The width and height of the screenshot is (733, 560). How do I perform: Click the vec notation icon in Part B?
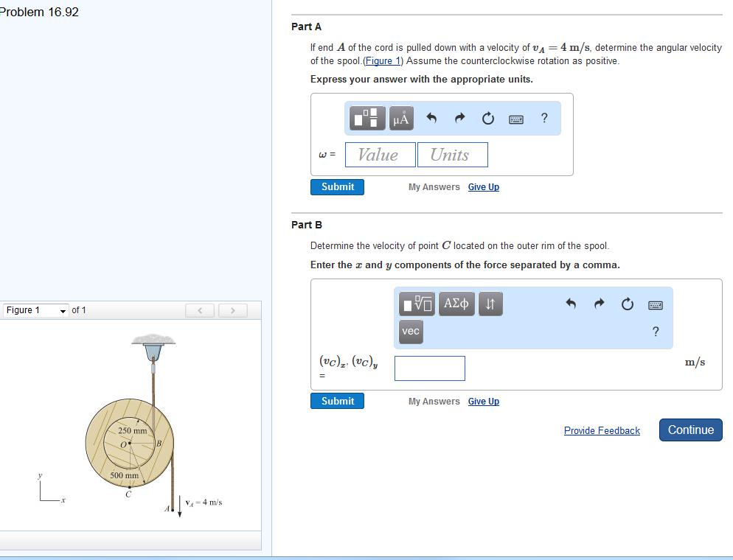click(x=410, y=332)
